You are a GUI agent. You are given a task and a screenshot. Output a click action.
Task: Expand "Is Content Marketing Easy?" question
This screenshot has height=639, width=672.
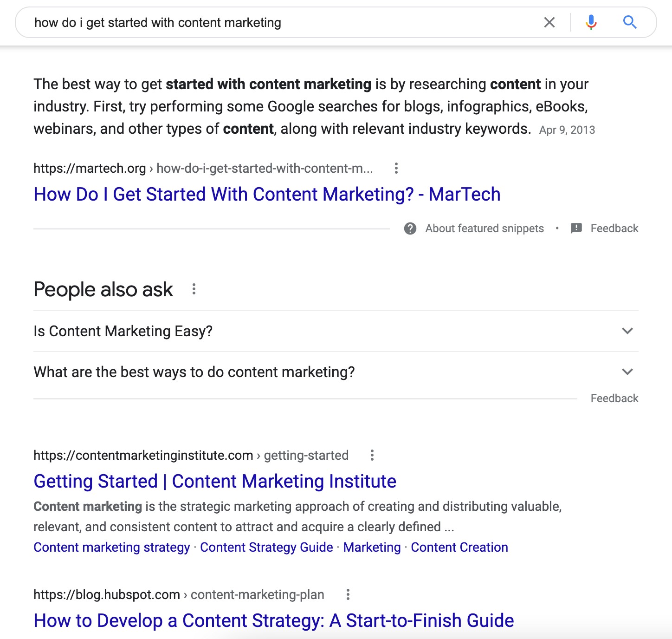(x=627, y=331)
